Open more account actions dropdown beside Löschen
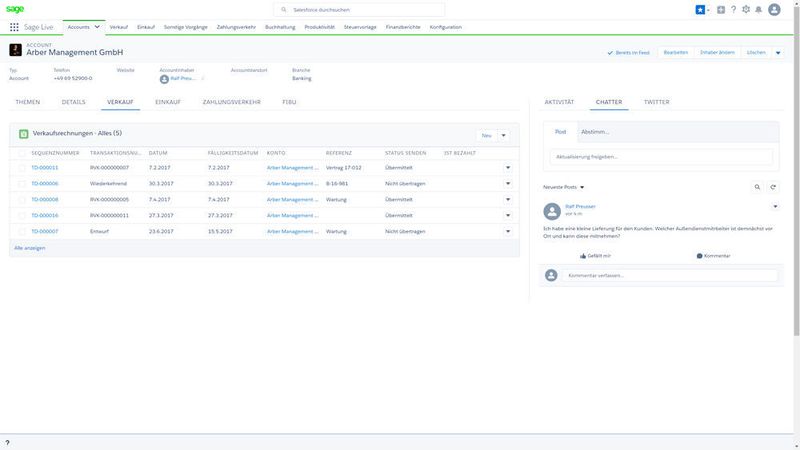 (x=778, y=53)
